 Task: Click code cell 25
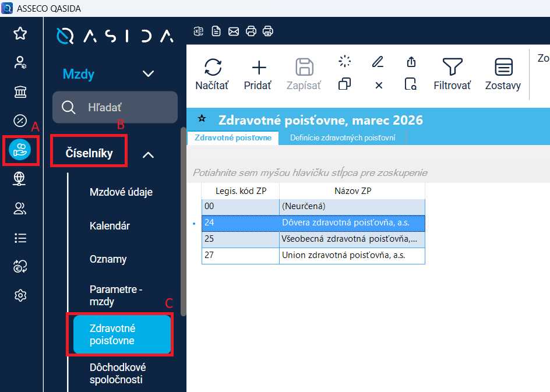tap(241, 239)
